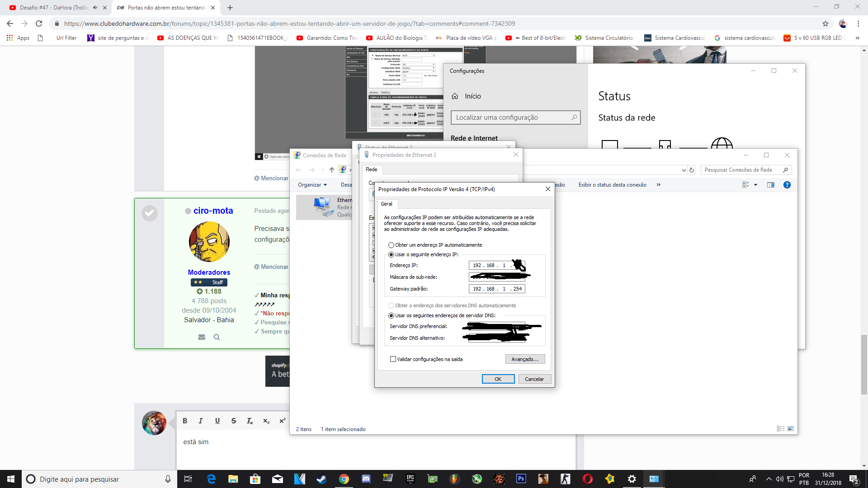Open Photoshop from the taskbar

tap(521, 479)
